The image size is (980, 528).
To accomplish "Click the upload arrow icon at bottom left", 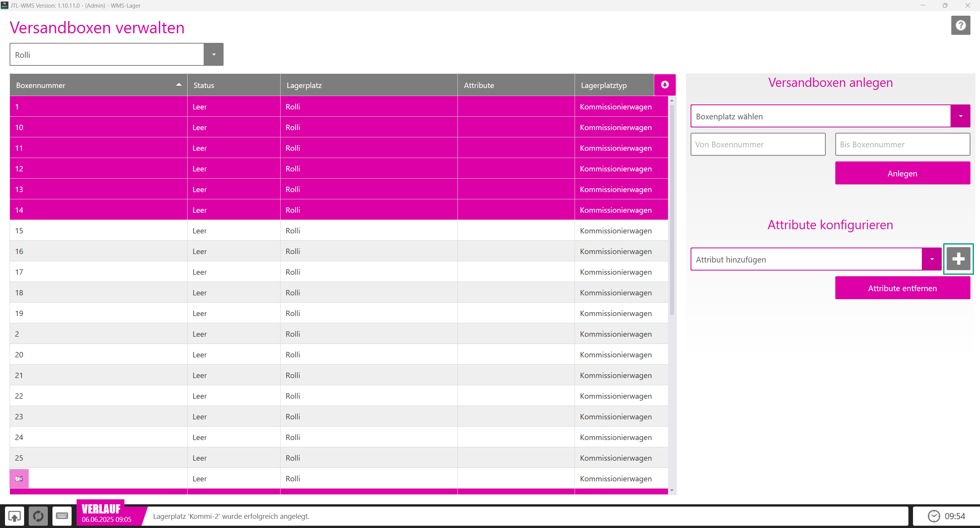I will (x=15, y=516).
